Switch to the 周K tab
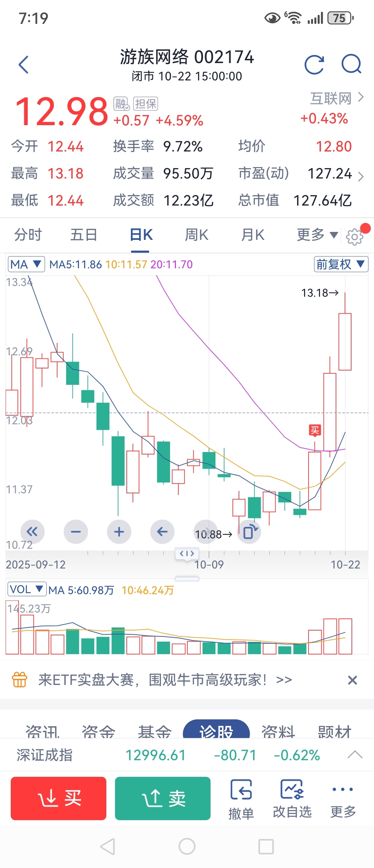This screenshot has width=374, height=868. 196,235
